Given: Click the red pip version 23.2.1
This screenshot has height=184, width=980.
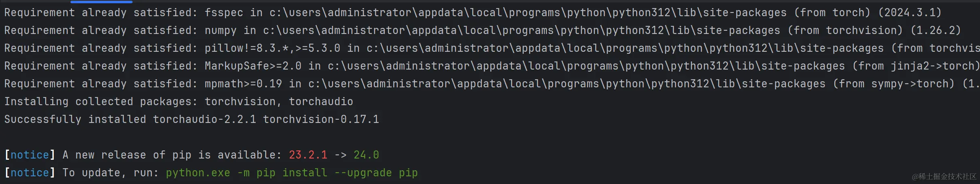Looking at the screenshot, I should tap(308, 155).
